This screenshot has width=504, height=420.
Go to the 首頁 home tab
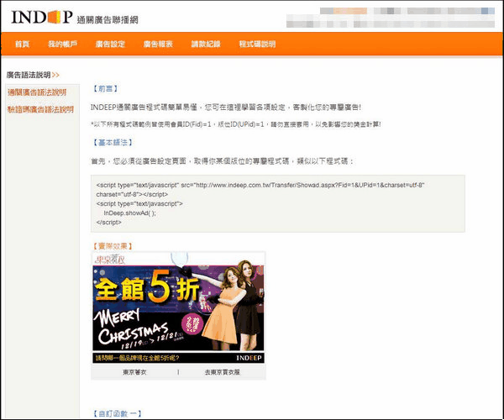coord(22,44)
